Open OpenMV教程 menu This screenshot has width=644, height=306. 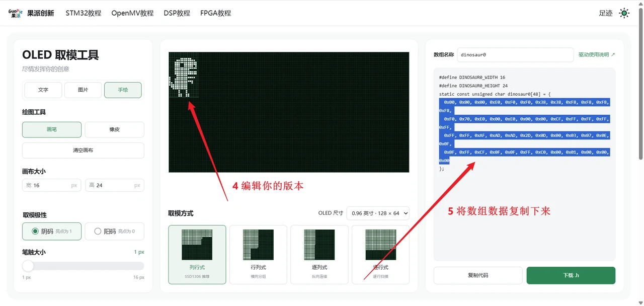(x=132, y=13)
